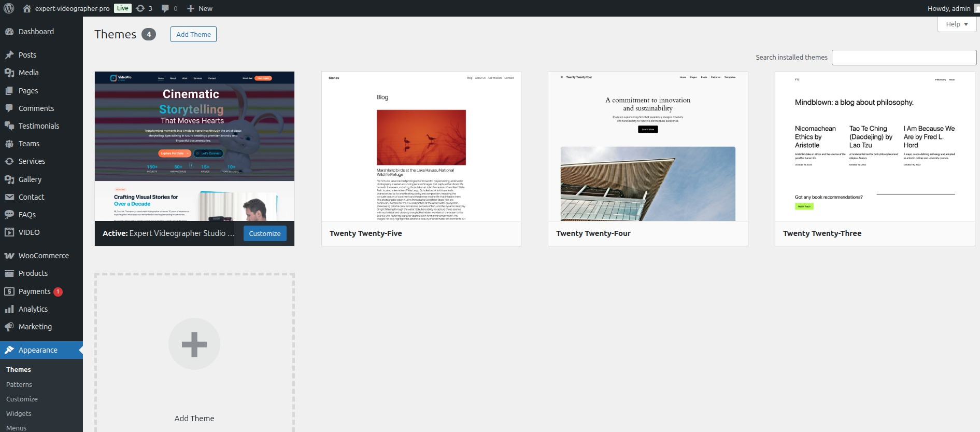Open the Themes submenu item
The image size is (980, 432).
(x=19, y=370)
